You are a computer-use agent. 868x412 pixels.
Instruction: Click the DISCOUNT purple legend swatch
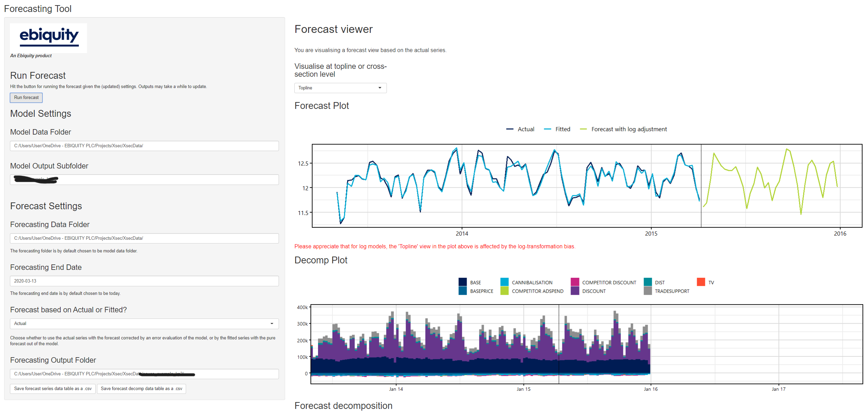(575, 291)
